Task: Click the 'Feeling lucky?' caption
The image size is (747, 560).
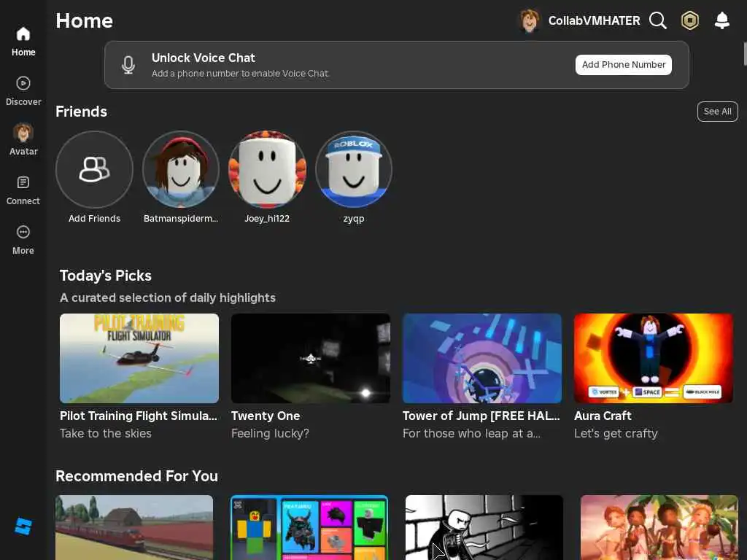Action: point(270,433)
